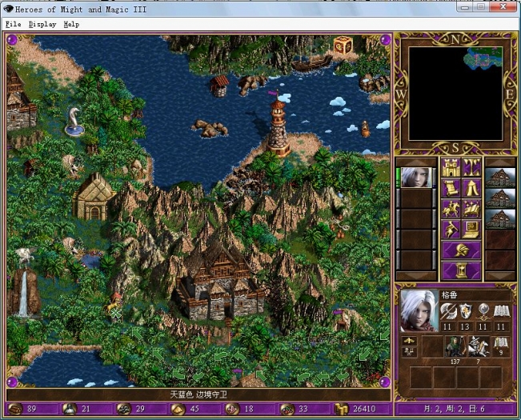Image resolution: width=521 pixels, height=420 pixels.
Task: Click the green movement points bar beside hero
Action: (398, 178)
